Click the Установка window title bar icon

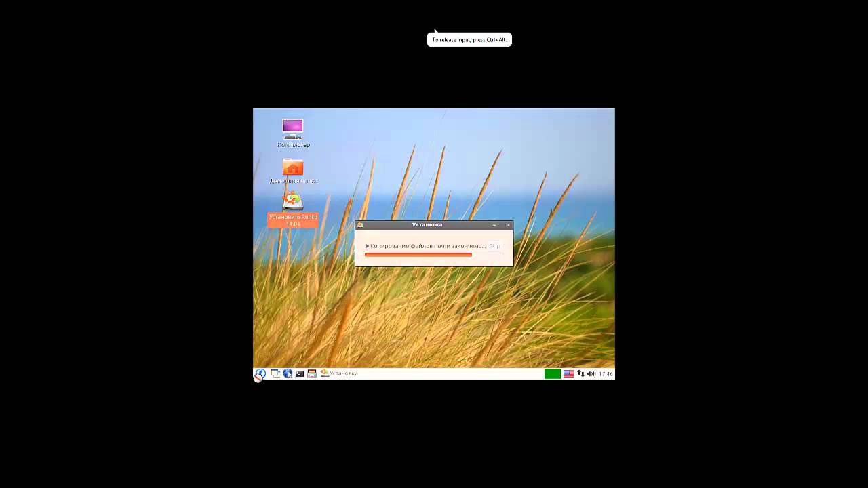tap(360, 225)
